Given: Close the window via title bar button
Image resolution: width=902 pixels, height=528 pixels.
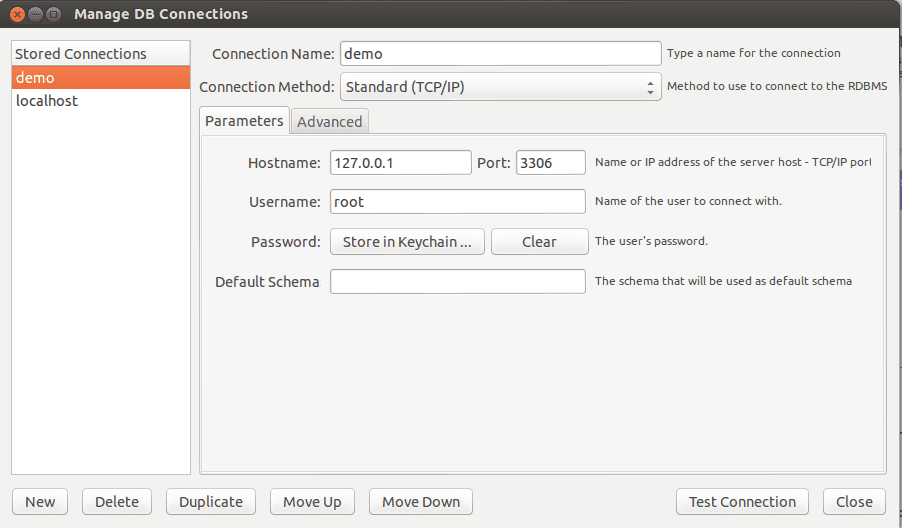Looking at the screenshot, I should pos(18,14).
